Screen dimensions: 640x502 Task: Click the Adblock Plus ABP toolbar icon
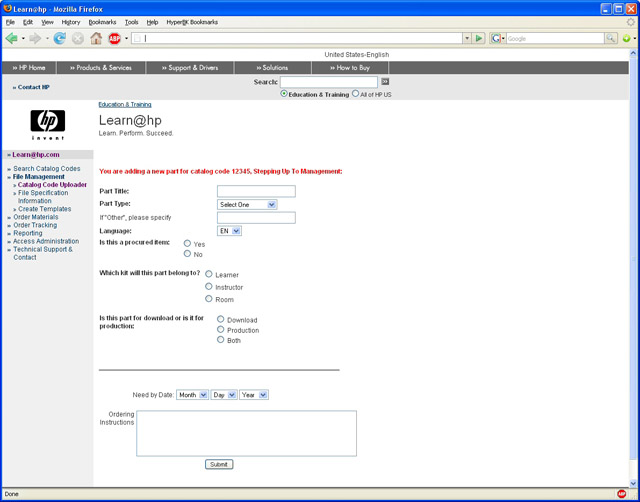tap(115, 38)
